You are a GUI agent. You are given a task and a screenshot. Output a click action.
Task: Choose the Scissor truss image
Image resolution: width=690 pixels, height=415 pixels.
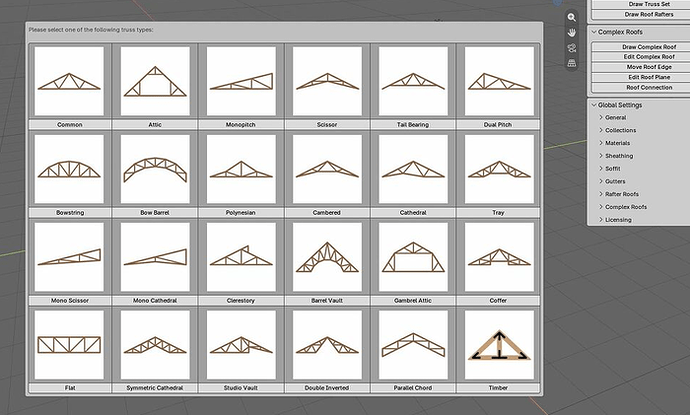coord(327,81)
